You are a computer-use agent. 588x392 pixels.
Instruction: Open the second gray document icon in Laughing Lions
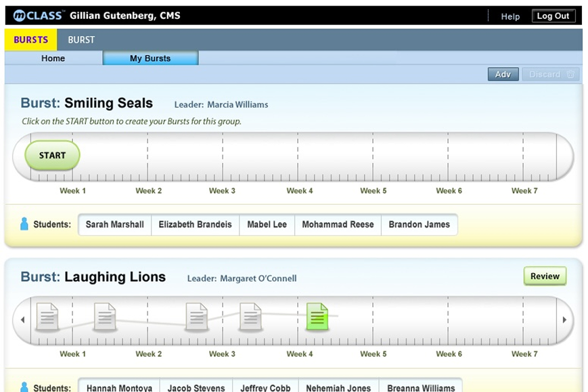coord(105,317)
